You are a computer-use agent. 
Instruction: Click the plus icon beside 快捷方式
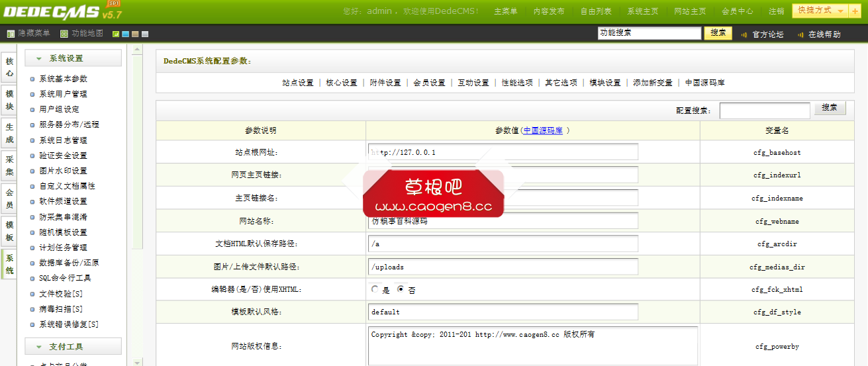tap(855, 11)
